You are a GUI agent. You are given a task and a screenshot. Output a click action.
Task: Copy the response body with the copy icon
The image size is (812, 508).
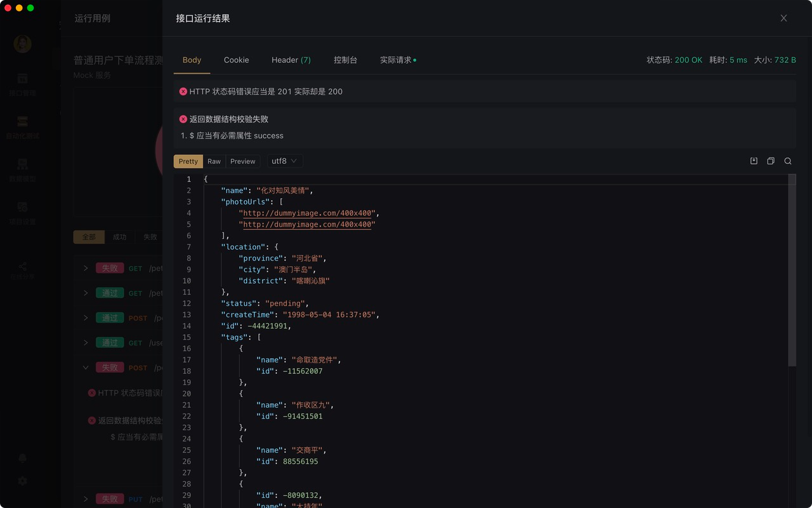(x=771, y=161)
